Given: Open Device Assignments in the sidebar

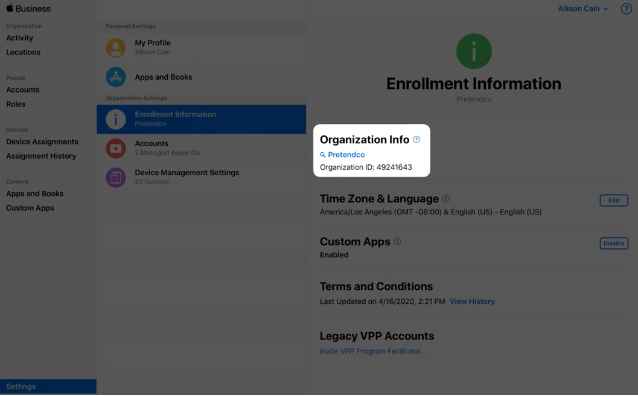Looking at the screenshot, I should point(42,142).
